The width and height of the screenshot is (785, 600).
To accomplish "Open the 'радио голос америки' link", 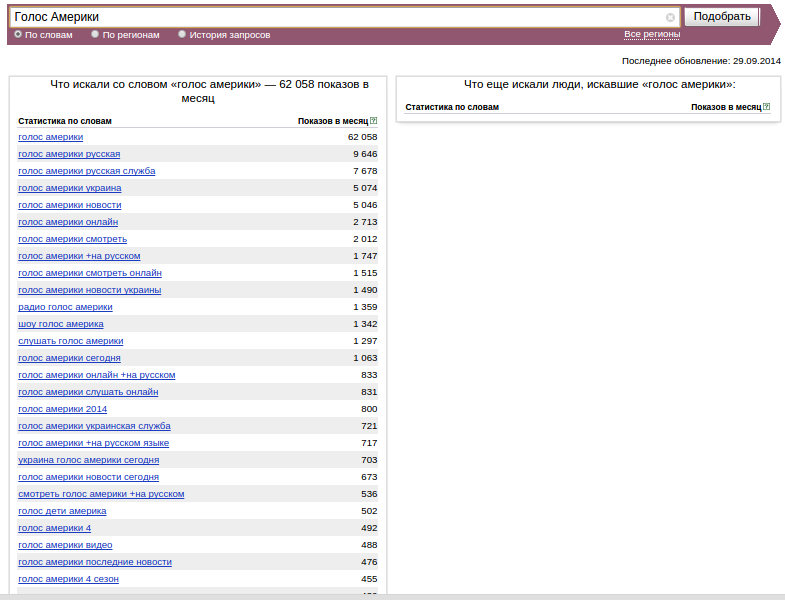I will tap(65, 307).
